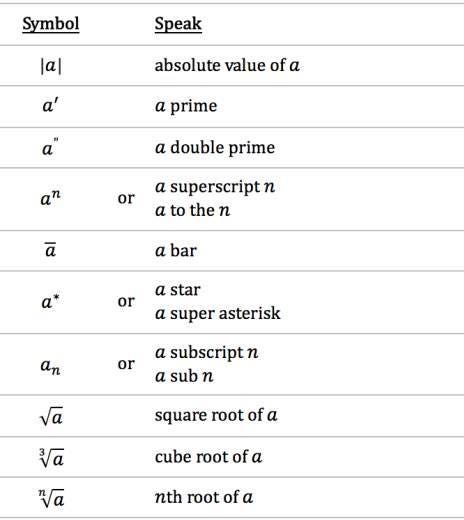The image size is (464, 520).
Task: Select the a star symbol
Action: pyautogui.click(x=50, y=301)
